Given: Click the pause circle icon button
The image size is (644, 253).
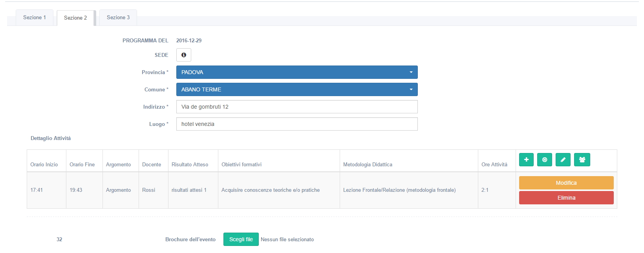Looking at the screenshot, I should coord(544,160).
